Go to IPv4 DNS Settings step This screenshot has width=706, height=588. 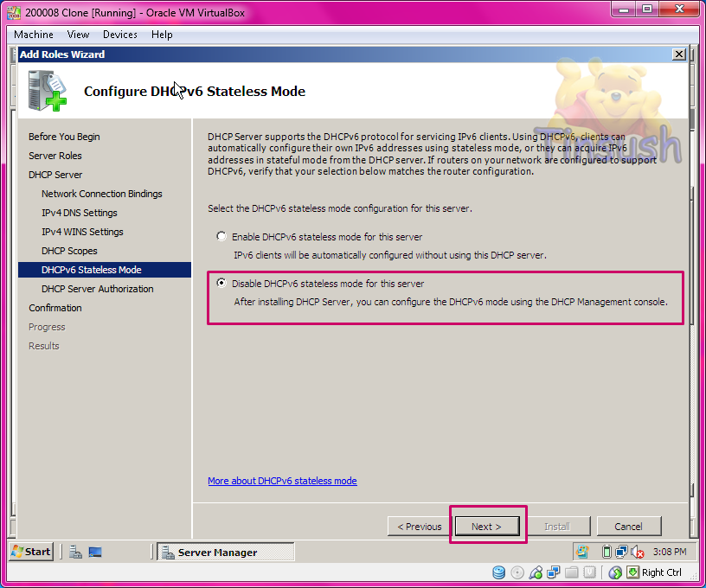click(x=80, y=213)
